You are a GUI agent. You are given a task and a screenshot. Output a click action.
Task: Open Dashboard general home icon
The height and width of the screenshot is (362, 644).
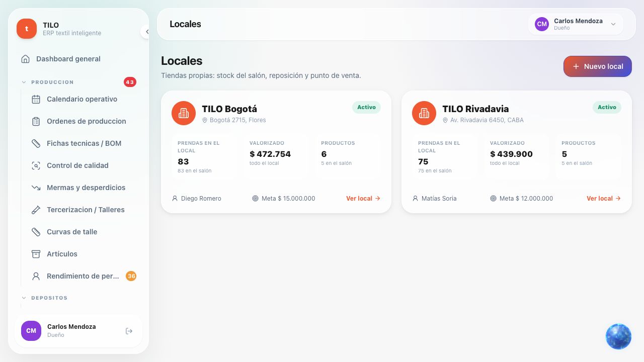(26, 59)
